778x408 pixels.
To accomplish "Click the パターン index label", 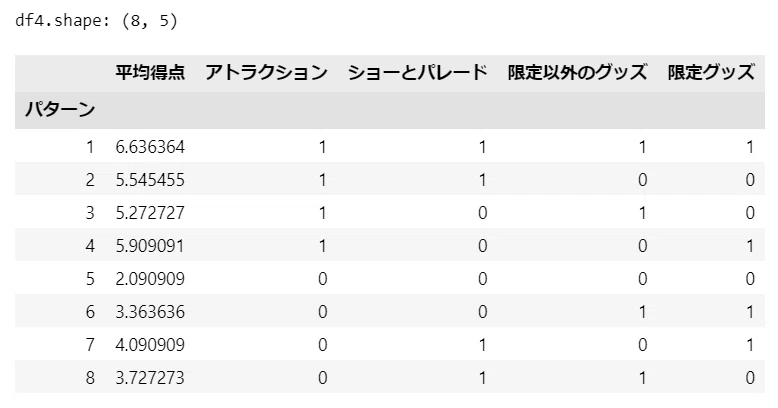I will 60,109.
